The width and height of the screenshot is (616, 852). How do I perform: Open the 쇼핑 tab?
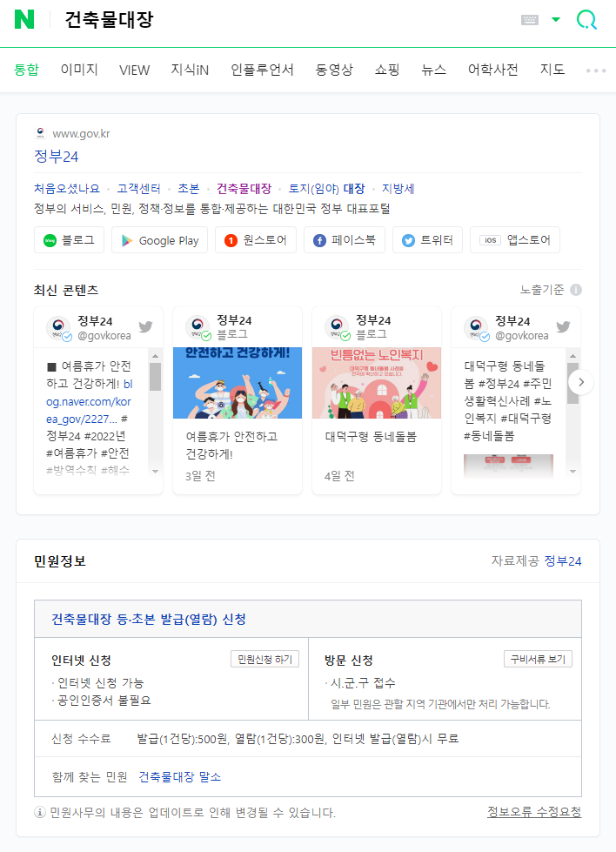click(387, 70)
